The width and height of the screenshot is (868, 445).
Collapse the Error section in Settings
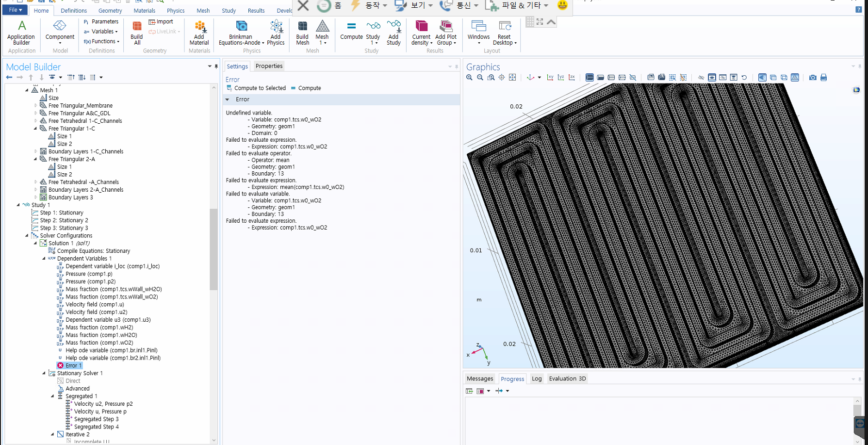pos(227,99)
